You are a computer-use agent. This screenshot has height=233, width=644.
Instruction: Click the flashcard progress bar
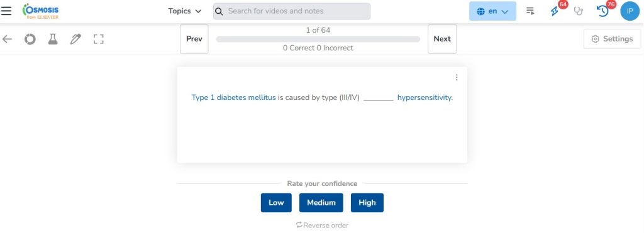pos(318,39)
